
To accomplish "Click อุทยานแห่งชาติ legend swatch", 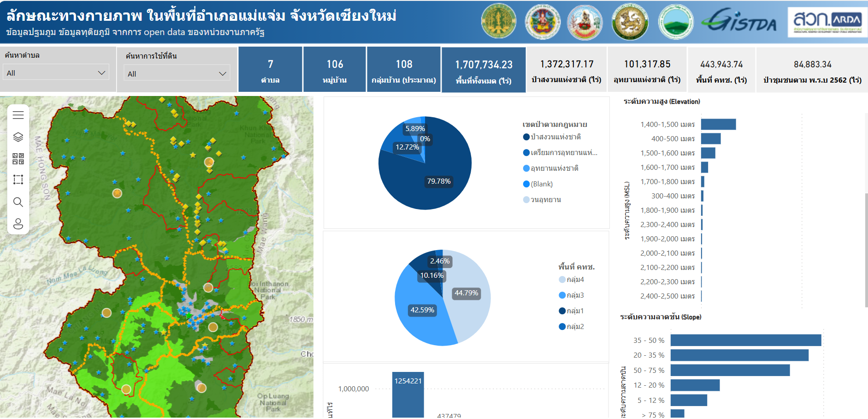I will pyautogui.click(x=526, y=168).
